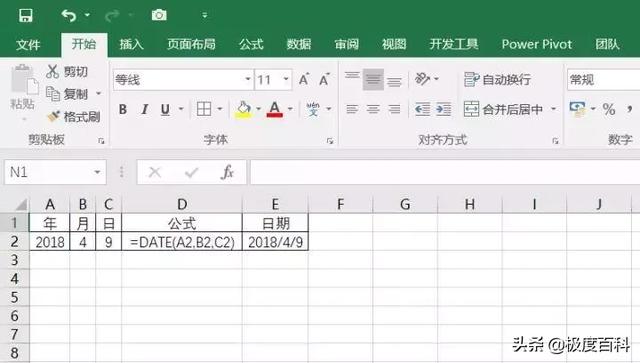Image resolution: width=640 pixels, height=363 pixels.
Task: Apply the yellow fill color bucket
Action: 243,109
